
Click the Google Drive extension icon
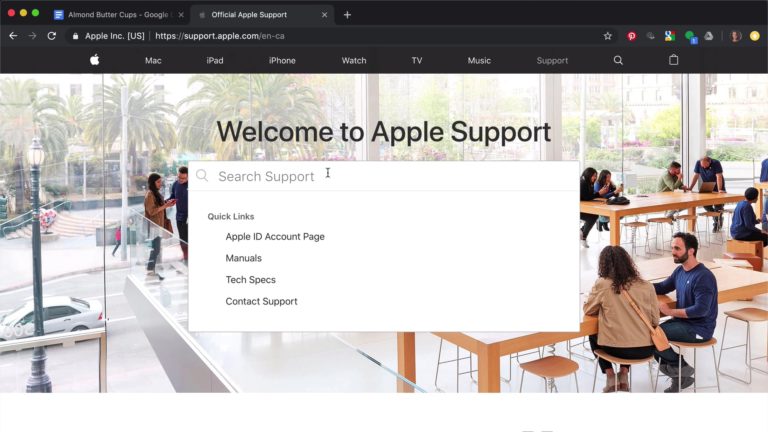709,36
